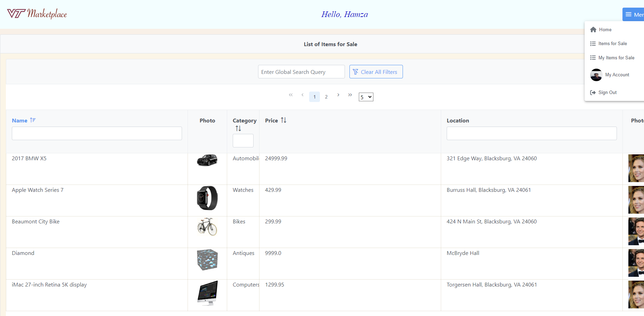Click the Home house icon
This screenshot has width=644, height=316.
click(593, 29)
